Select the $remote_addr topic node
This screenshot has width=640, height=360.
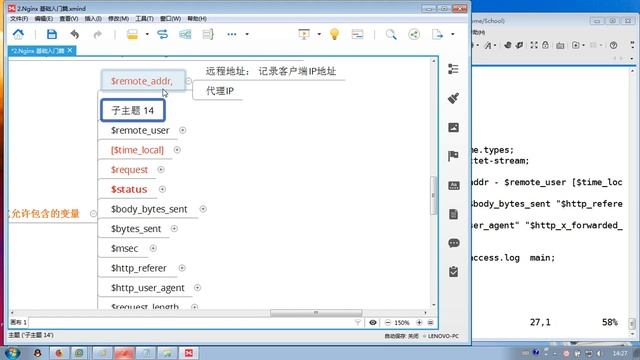(143, 81)
